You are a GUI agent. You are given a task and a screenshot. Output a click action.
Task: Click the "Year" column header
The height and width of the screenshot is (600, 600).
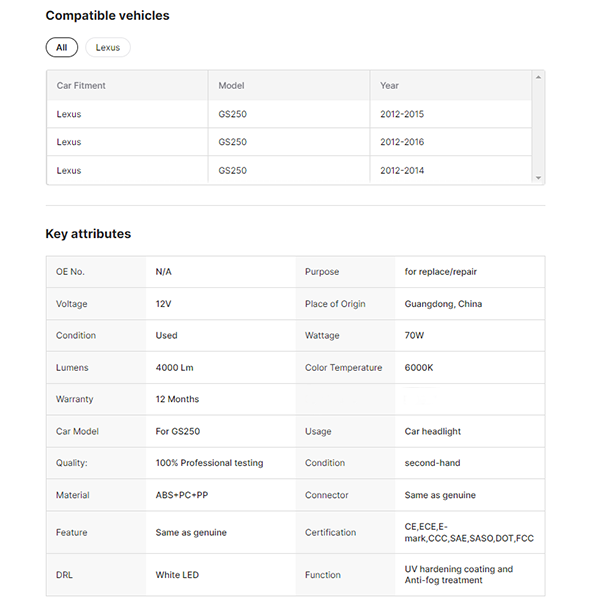(x=389, y=86)
